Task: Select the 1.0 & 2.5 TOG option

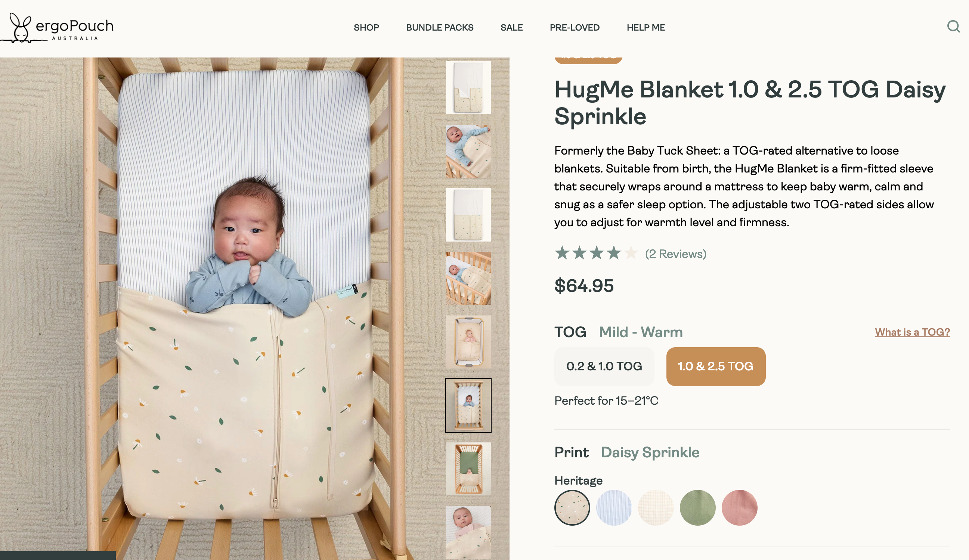Action: coord(716,366)
